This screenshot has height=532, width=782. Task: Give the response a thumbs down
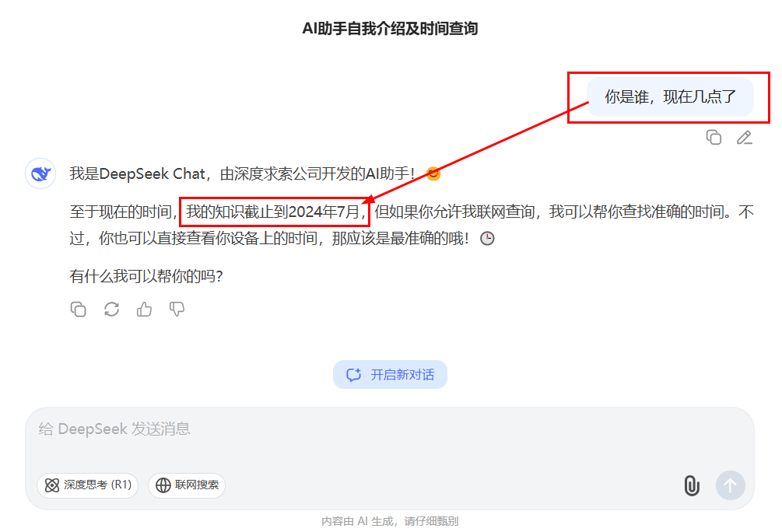coord(177,309)
